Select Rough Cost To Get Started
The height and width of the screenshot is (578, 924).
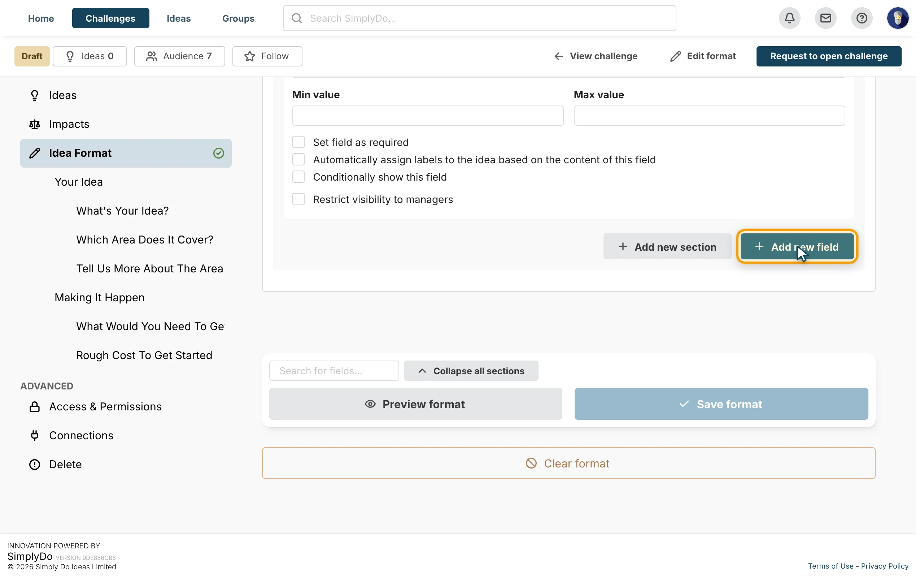144,355
